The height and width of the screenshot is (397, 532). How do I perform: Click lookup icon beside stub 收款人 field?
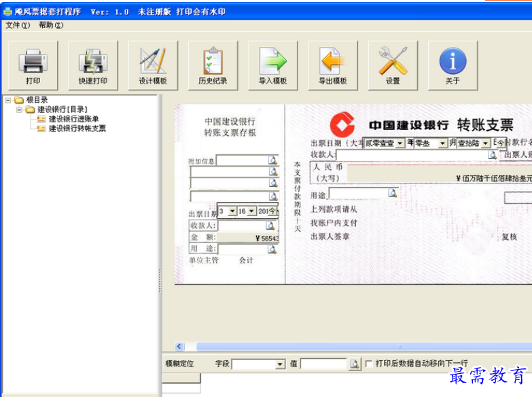pos(270,226)
